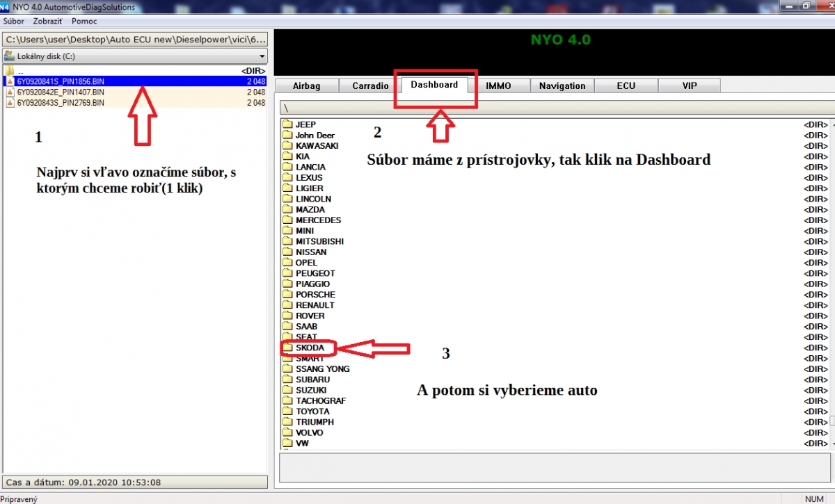Viewport: 835px width, 504px height.
Task: Click the LANCIA folder icon
Action: (x=287, y=167)
